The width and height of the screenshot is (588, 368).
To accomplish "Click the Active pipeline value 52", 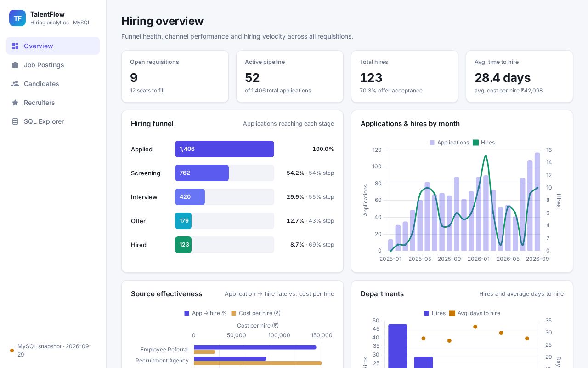I will pos(252,78).
